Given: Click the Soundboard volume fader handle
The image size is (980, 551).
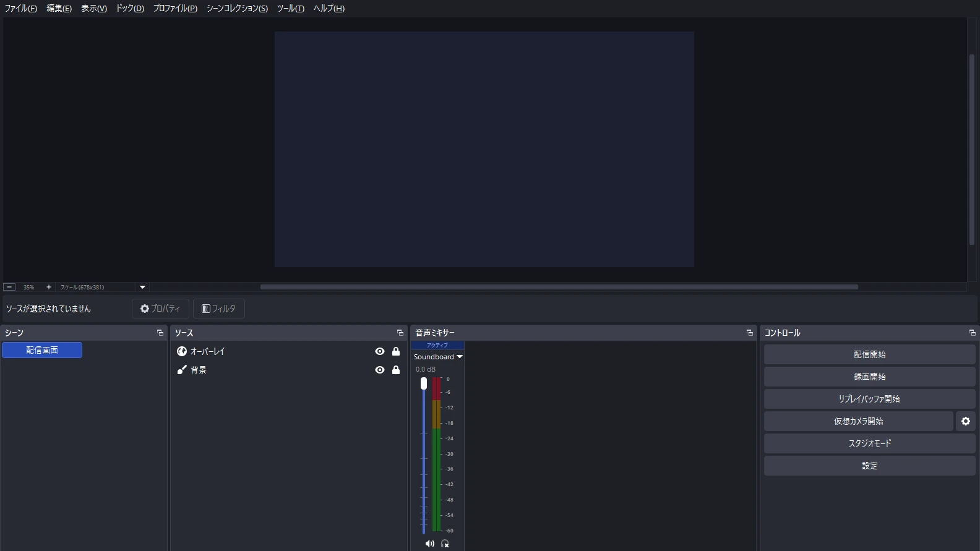Looking at the screenshot, I should coord(424,383).
